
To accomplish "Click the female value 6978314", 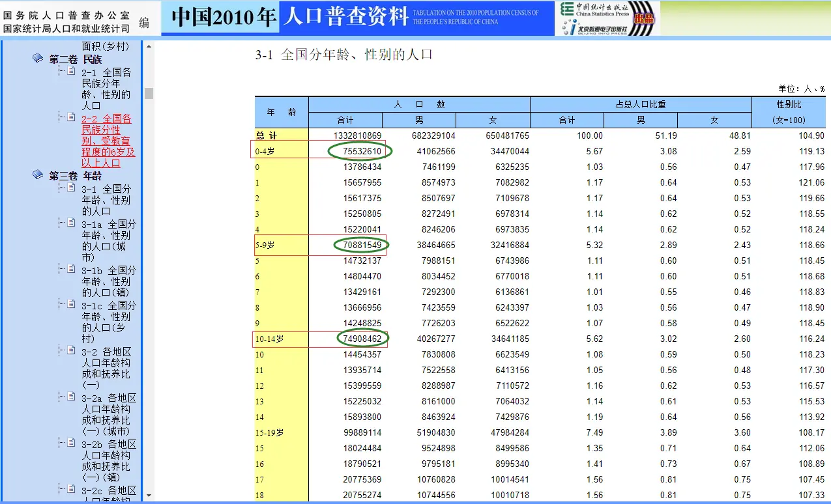I will (512, 214).
